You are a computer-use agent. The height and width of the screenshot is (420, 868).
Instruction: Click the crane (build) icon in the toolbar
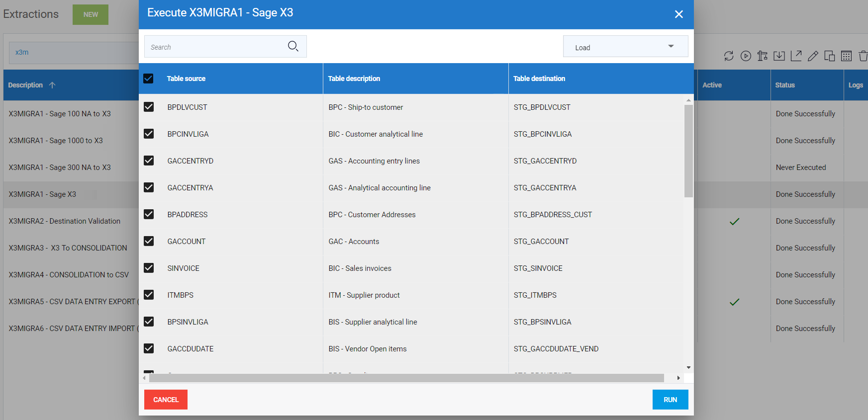pos(763,56)
